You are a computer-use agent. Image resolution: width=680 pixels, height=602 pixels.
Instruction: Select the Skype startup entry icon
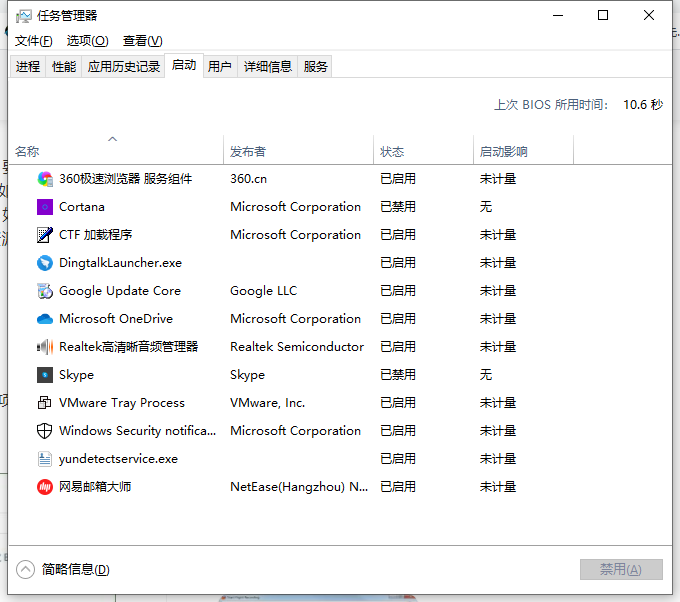tap(44, 375)
